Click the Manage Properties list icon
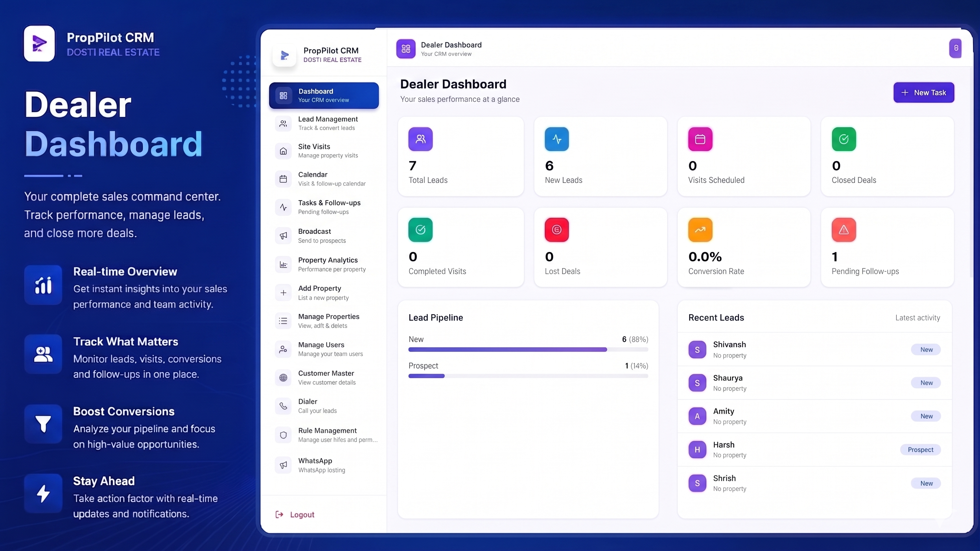 point(283,321)
